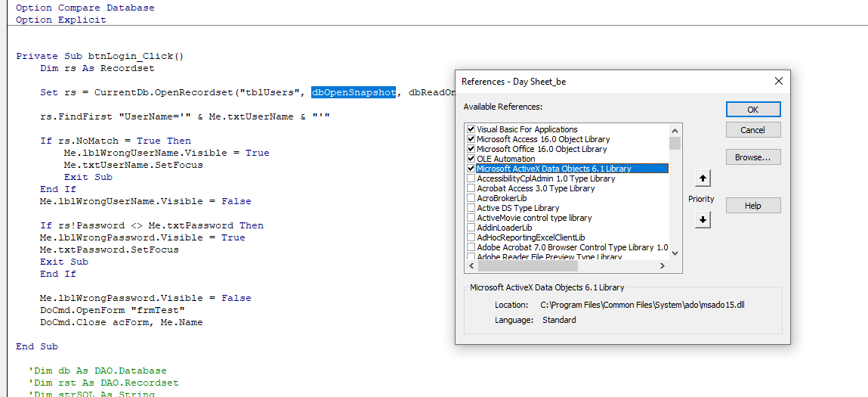Click right arrow of horizontal scrollbar
The image size is (868, 397).
click(x=663, y=266)
